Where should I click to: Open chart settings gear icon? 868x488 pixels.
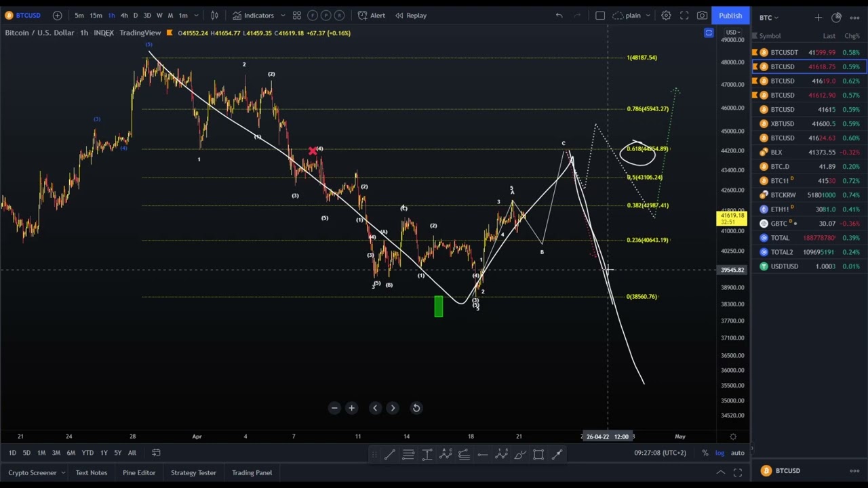point(666,15)
